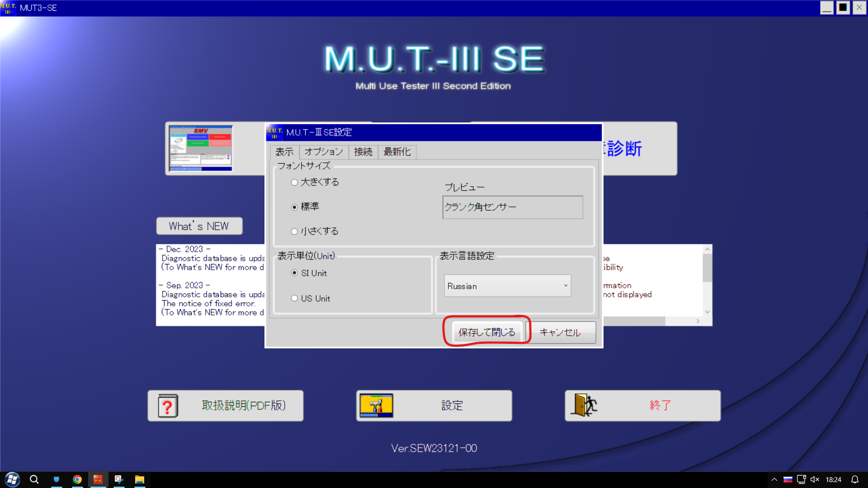Open the notifications bell icon

point(855,479)
